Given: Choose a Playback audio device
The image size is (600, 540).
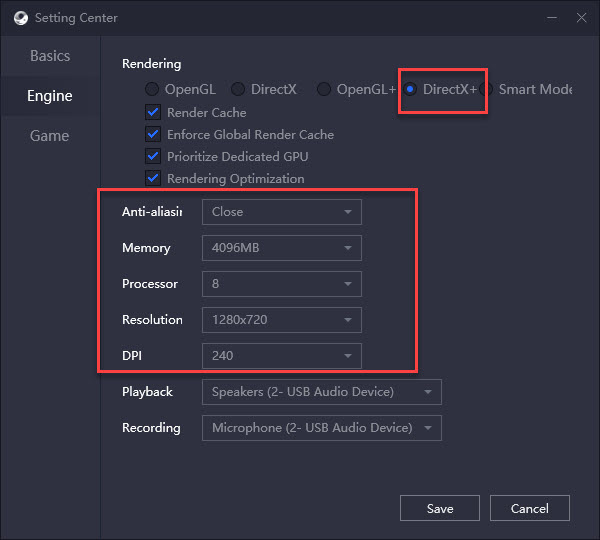Looking at the screenshot, I should pyautogui.click(x=321, y=392).
